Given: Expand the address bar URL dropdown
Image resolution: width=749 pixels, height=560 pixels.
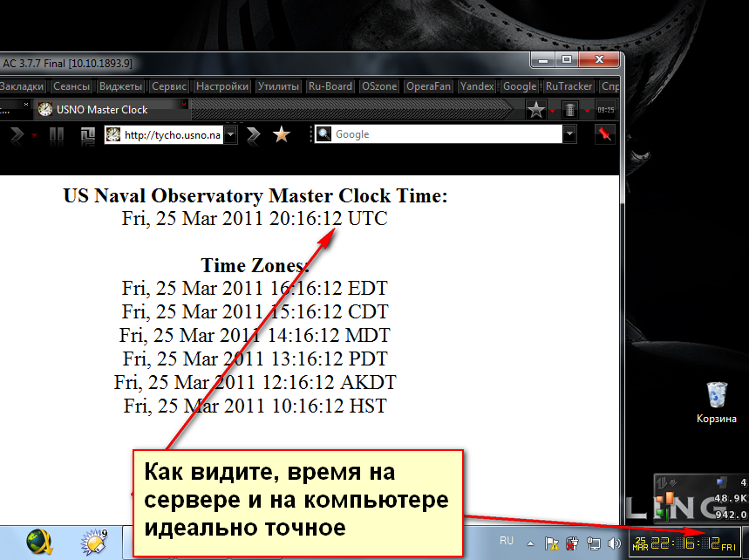Looking at the screenshot, I should tap(231, 134).
